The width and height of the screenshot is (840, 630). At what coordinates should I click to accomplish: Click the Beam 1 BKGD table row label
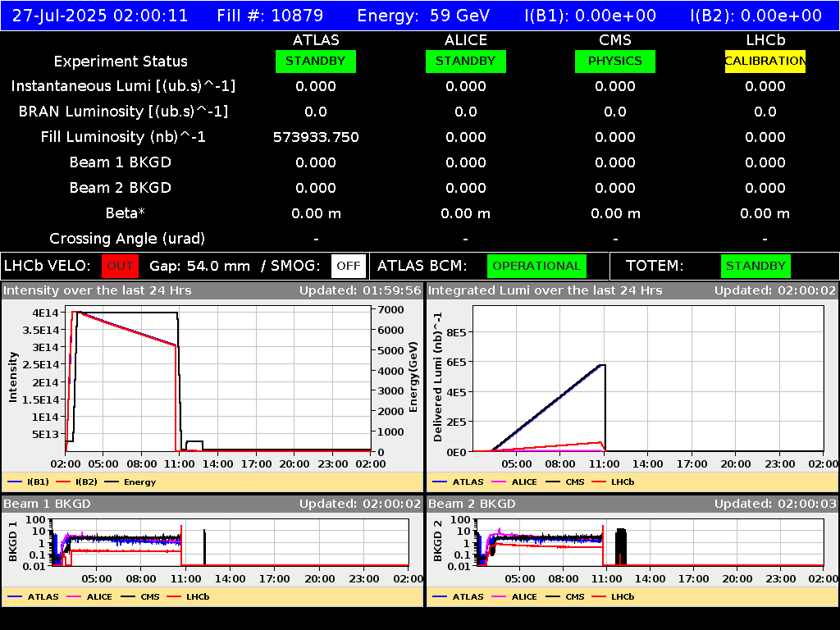point(121,162)
